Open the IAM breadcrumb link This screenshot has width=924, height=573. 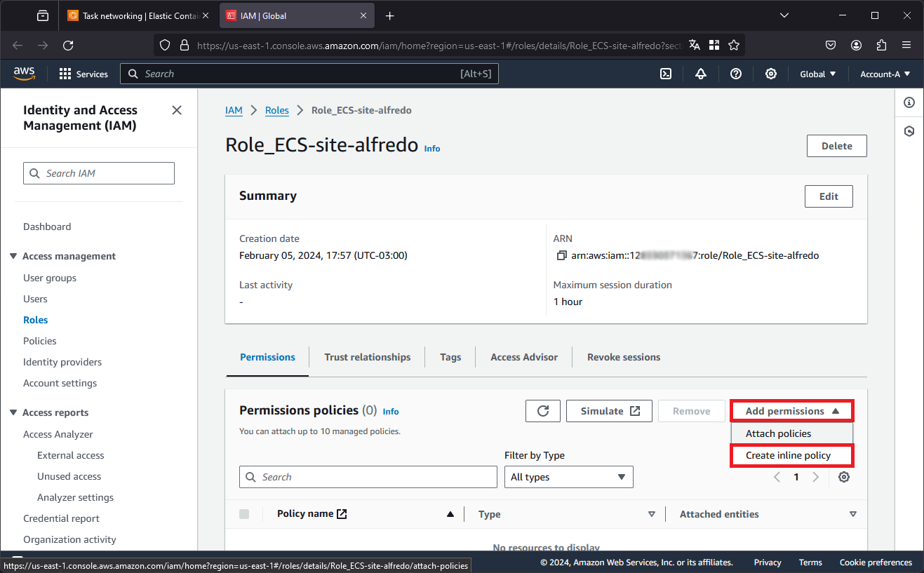pos(234,110)
